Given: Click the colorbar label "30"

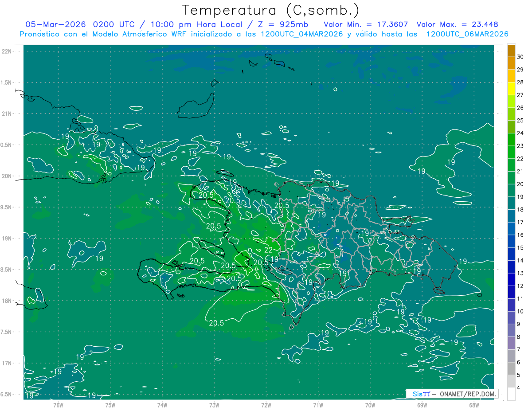Looking at the screenshot, I should [x=521, y=57].
